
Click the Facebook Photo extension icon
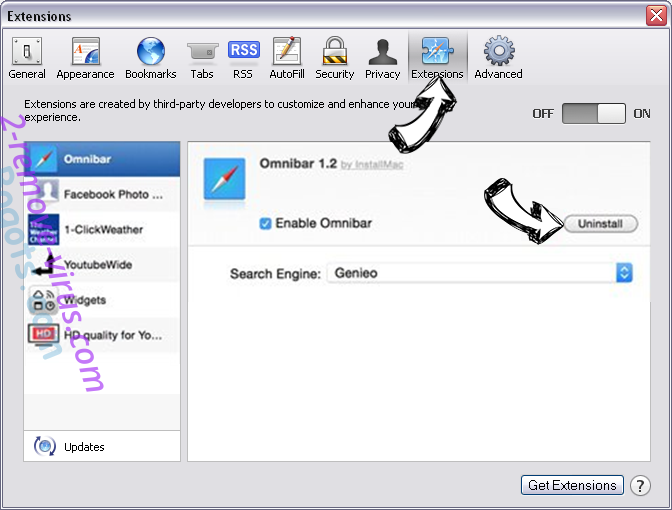(x=43, y=192)
